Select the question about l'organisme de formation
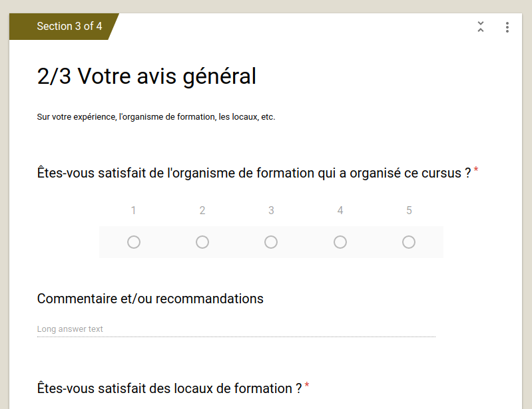 [254, 173]
